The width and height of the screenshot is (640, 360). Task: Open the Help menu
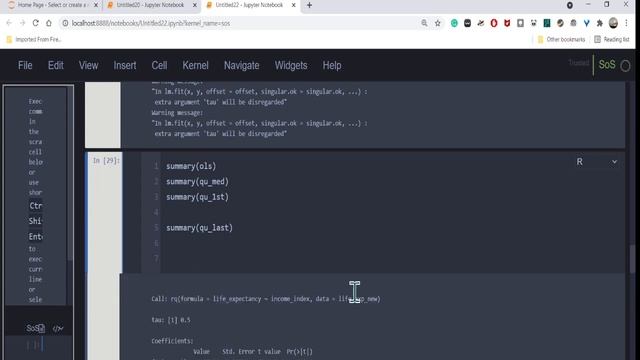pyautogui.click(x=332, y=65)
